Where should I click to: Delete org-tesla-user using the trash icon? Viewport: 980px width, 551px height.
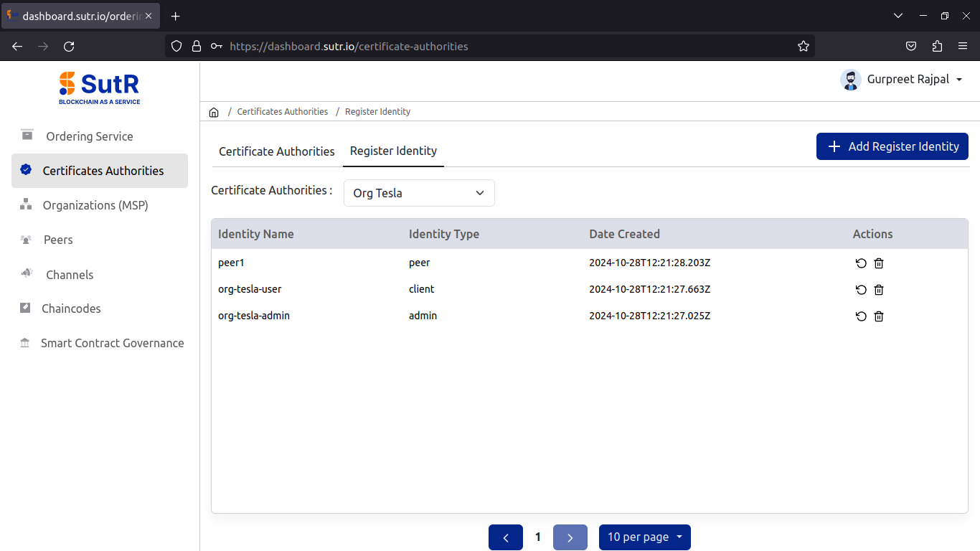[x=879, y=290]
